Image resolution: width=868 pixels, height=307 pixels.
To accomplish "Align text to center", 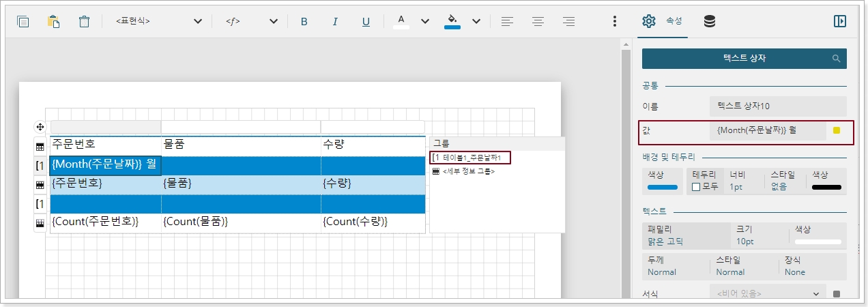I will click(538, 21).
